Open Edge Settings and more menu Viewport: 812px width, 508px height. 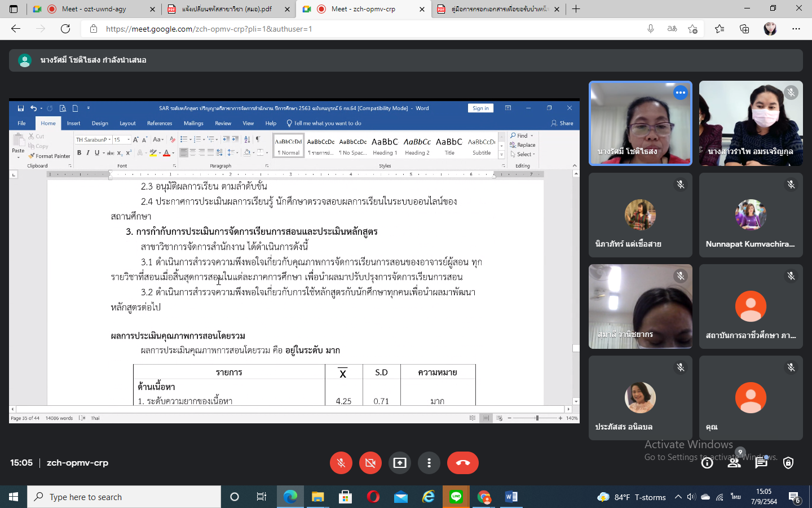tap(796, 29)
